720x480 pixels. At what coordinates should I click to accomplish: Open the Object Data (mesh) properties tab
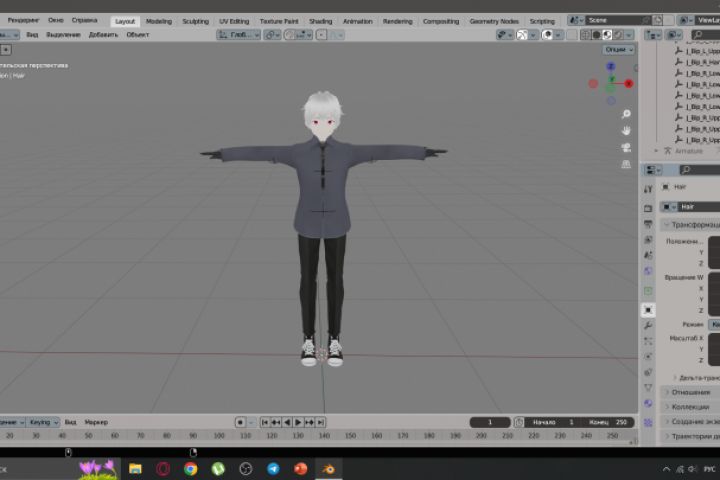[x=648, y=388]
